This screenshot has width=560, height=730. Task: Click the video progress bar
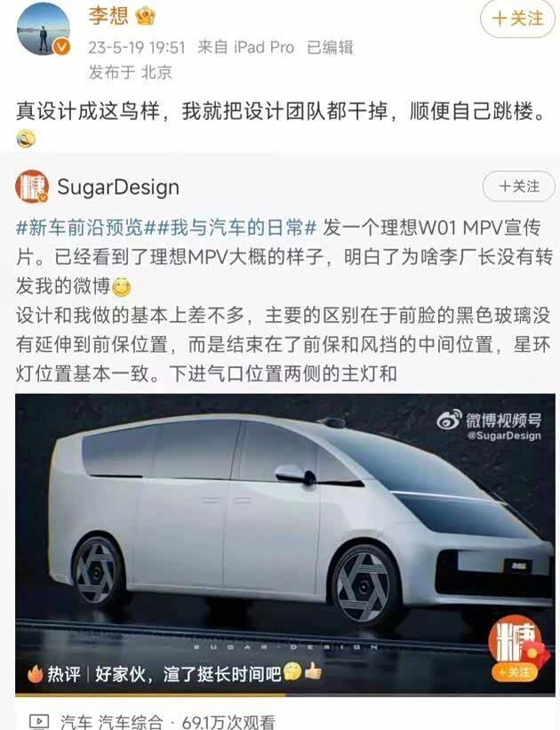(x=284, y=694)
